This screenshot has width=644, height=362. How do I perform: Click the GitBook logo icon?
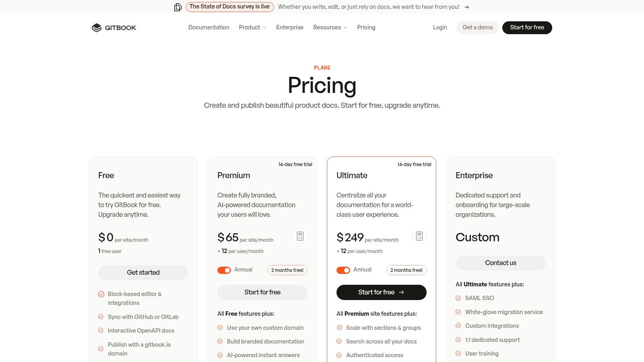coord(97,27)
